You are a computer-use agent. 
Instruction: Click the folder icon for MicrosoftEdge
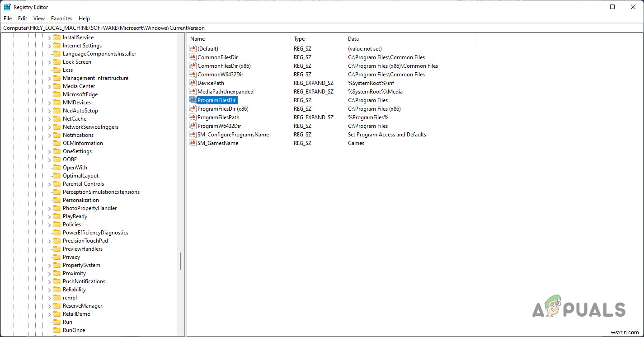tap(57, 94)
